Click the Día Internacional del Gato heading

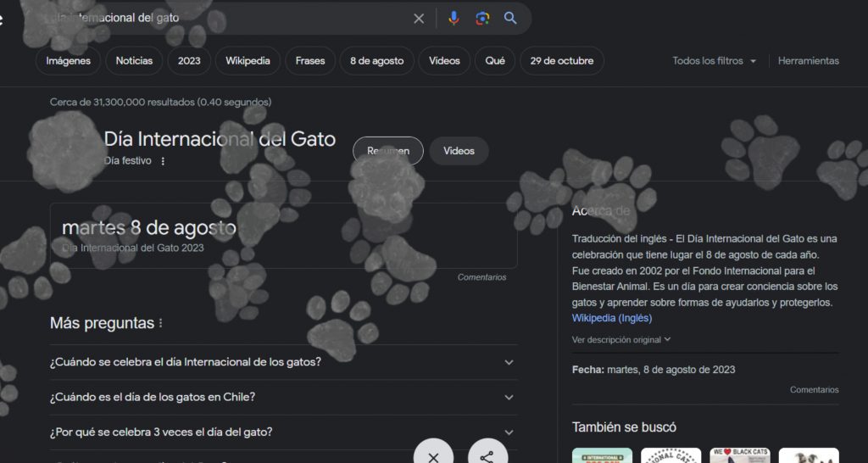click(220, 139)
